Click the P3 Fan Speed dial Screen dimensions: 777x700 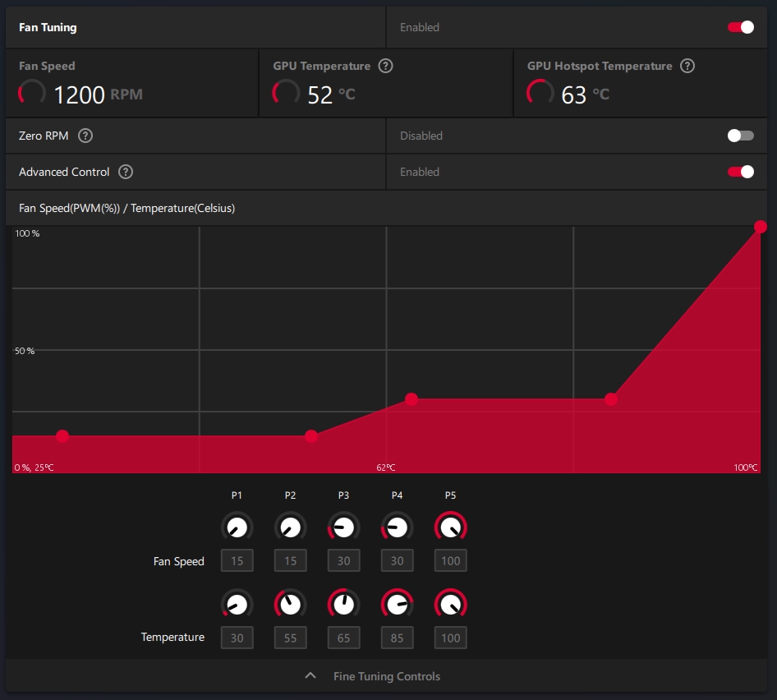pos(343,527)
